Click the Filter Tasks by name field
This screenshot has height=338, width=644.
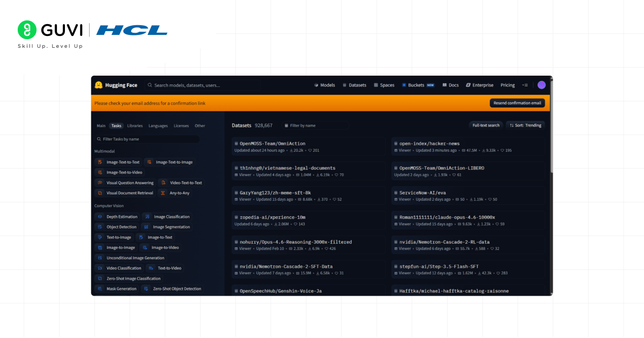(x=147, y=139)
